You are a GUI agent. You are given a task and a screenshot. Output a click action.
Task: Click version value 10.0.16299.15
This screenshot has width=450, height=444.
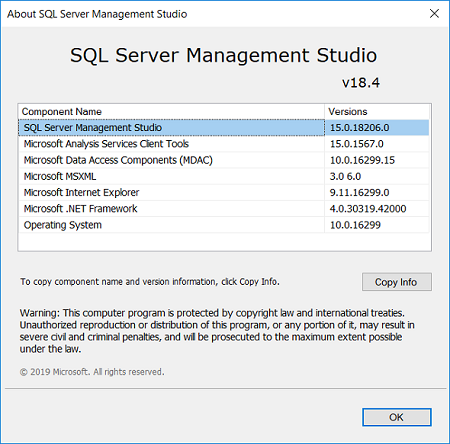[362, 160]
